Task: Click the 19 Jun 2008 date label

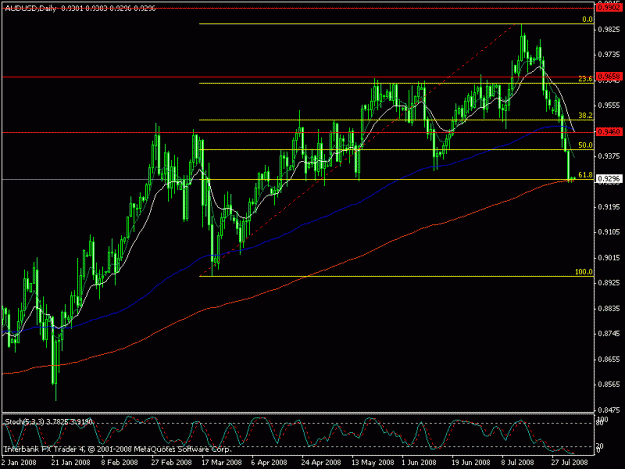Action: click(x=471, y=462)
